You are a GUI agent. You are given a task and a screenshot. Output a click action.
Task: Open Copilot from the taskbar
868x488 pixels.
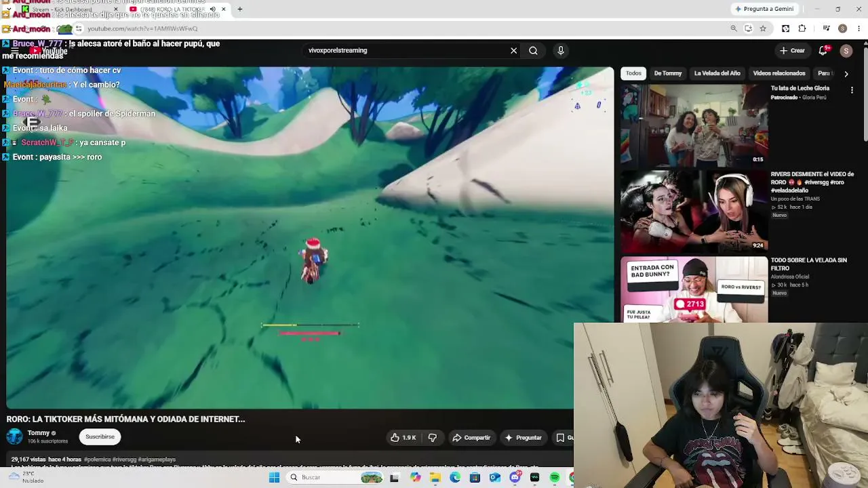415,478
